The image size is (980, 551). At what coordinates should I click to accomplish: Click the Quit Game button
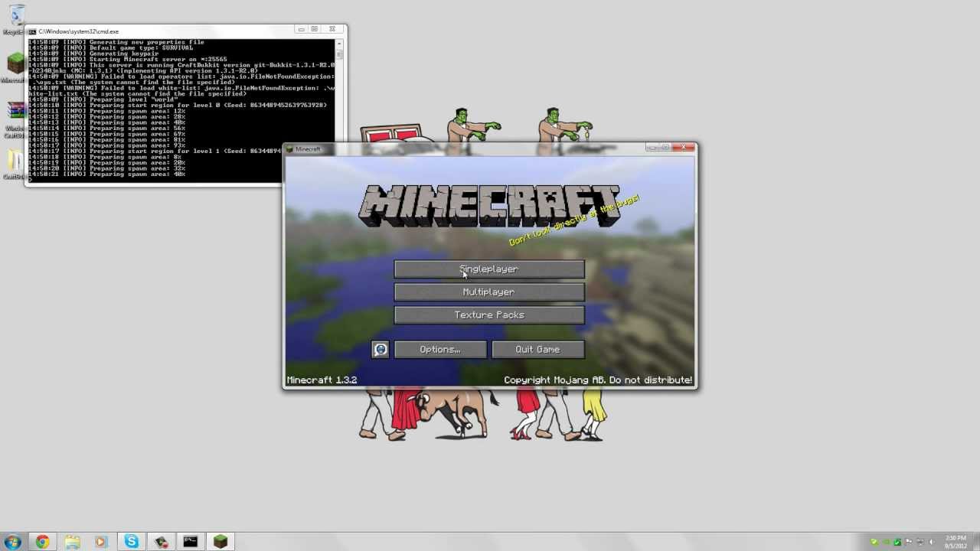pos(538,350)
